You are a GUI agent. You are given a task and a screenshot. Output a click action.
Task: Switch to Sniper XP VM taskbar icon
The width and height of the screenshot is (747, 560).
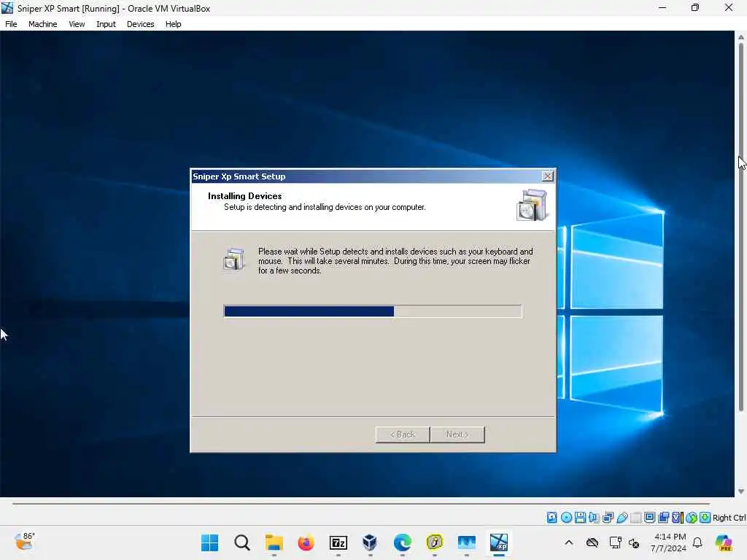coord(499,542)
